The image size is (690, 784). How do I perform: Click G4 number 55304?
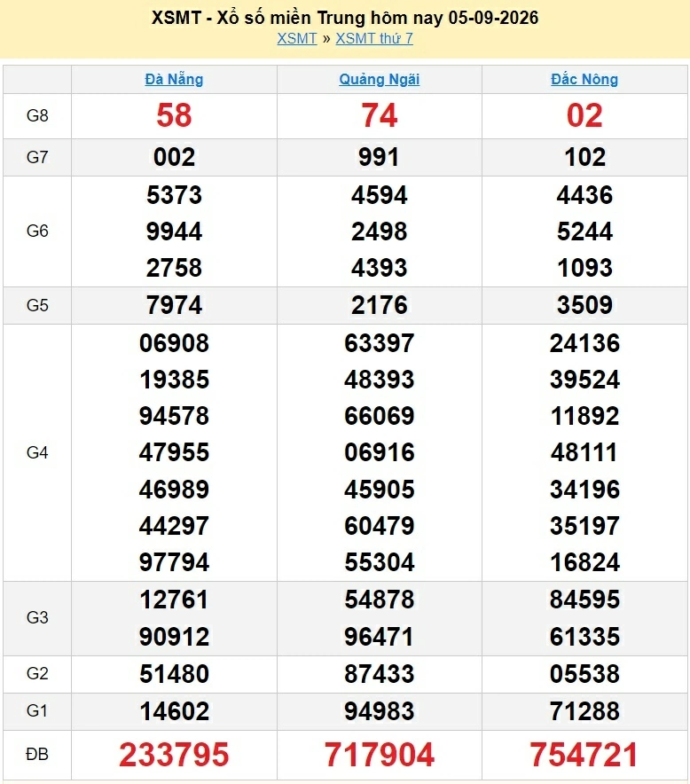379,562
